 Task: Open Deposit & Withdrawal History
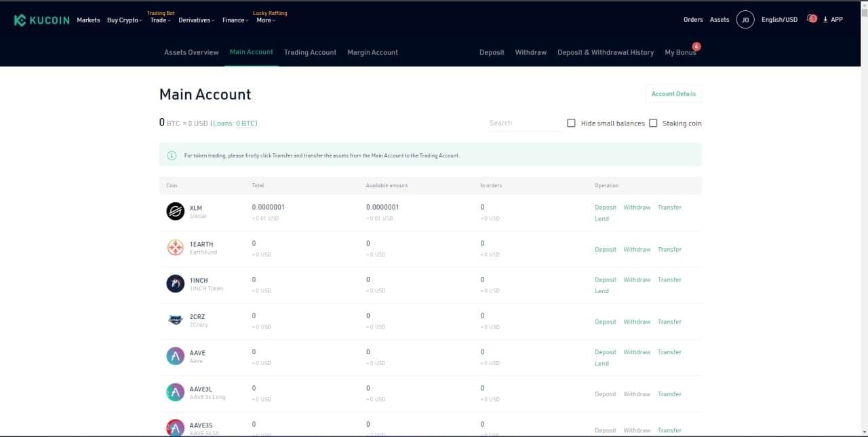tap(606, 52)
